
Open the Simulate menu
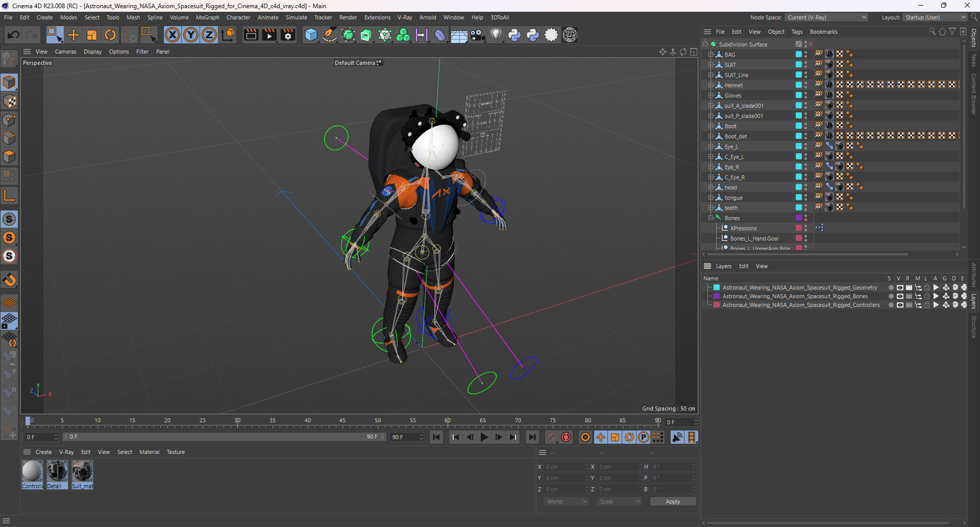(296, 17)
